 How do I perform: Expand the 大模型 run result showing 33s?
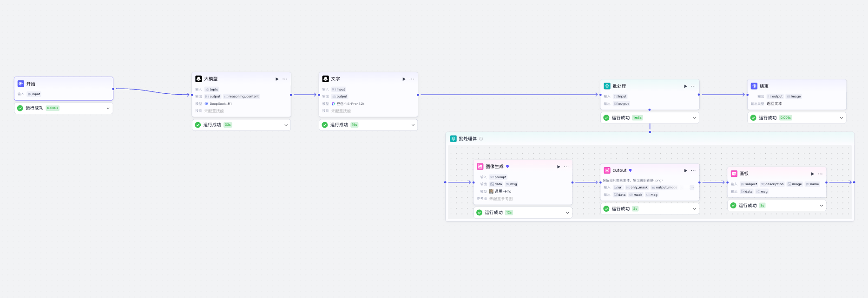[286, 125]
